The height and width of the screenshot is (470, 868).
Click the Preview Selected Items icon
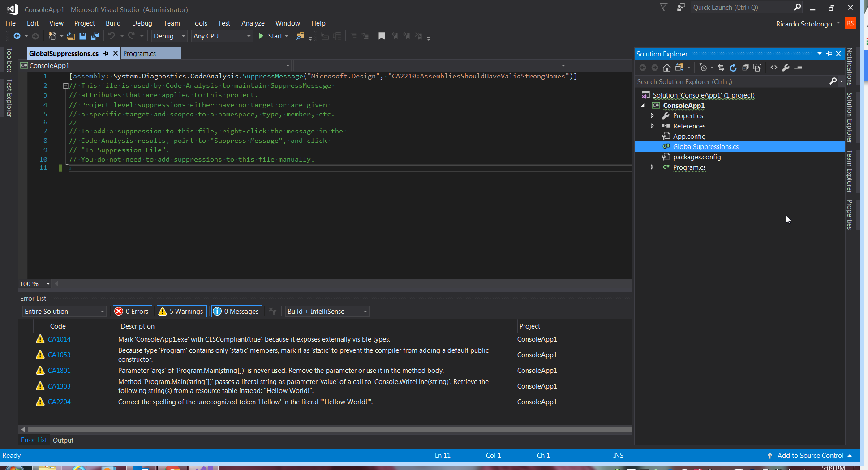pyautogui.click(x=799, y=68)
